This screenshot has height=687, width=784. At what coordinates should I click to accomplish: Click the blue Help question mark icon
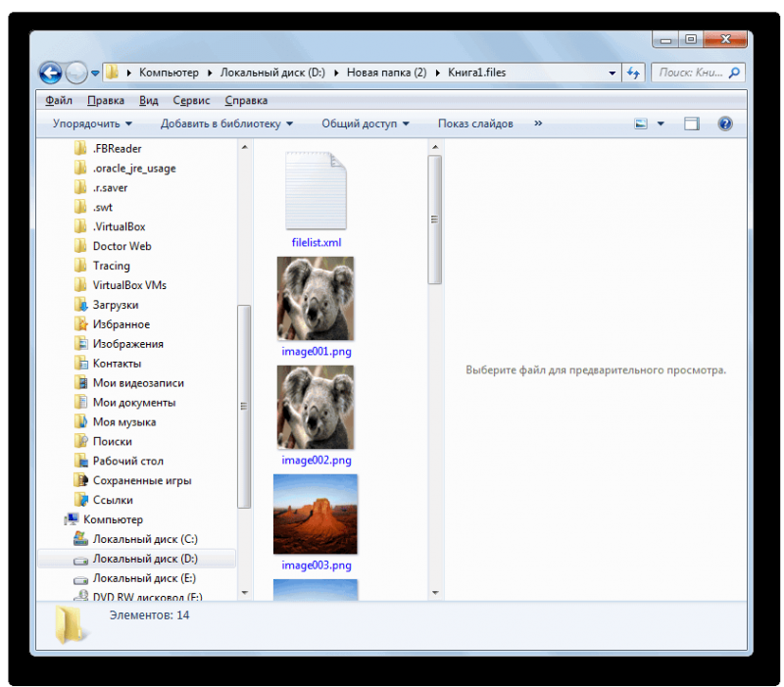(725, 123)
